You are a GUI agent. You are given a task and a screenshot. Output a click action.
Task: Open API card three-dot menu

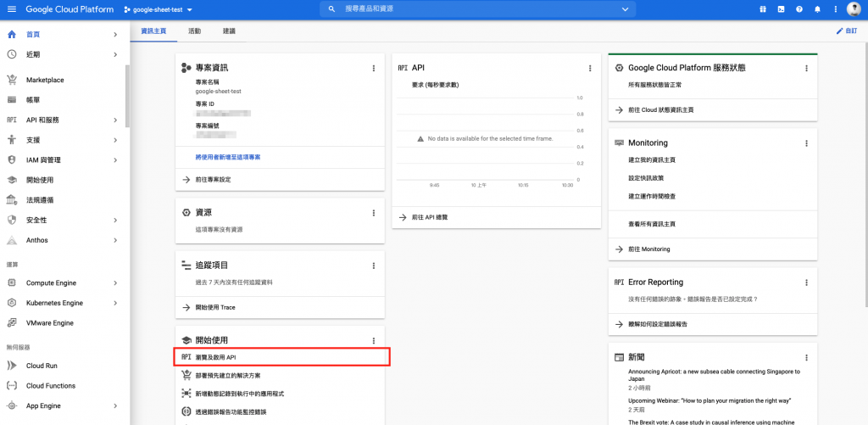(590, 68)
